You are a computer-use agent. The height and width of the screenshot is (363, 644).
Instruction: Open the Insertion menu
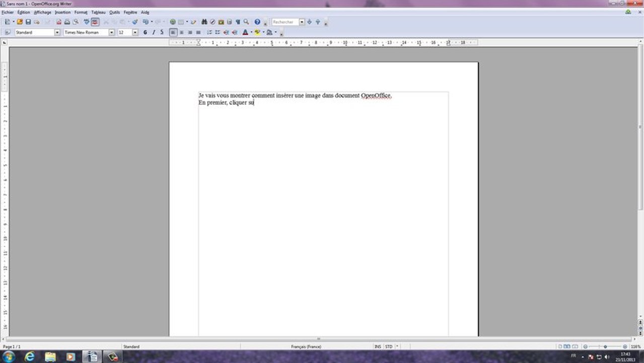[x=62, y=12]
